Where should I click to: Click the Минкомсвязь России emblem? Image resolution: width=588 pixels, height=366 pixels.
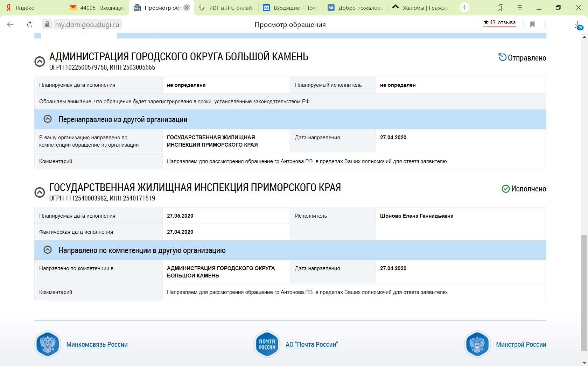(48, 344)
